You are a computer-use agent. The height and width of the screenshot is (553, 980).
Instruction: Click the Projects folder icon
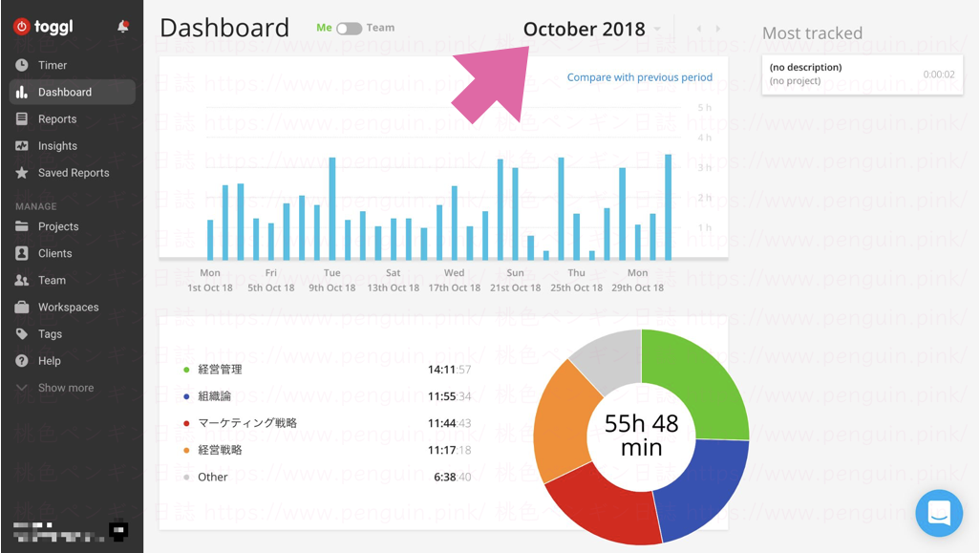pyautogui.click(x=22, y=226)
